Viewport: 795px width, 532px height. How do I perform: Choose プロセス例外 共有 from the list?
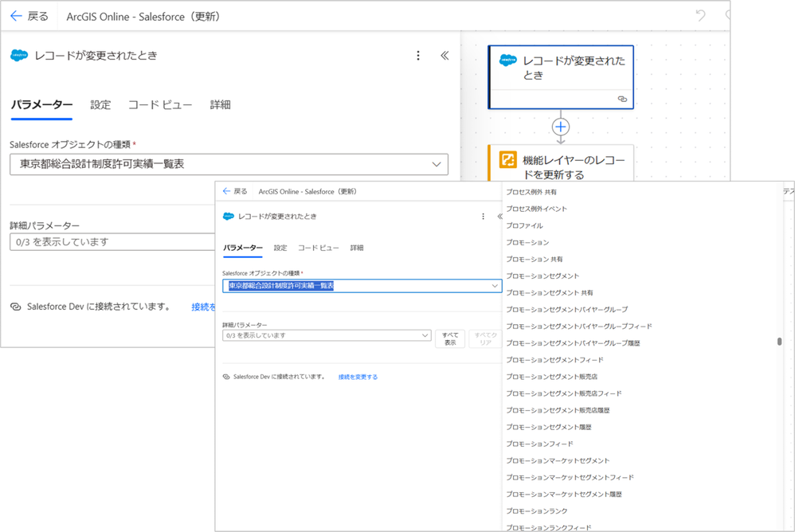coord(531,192)
